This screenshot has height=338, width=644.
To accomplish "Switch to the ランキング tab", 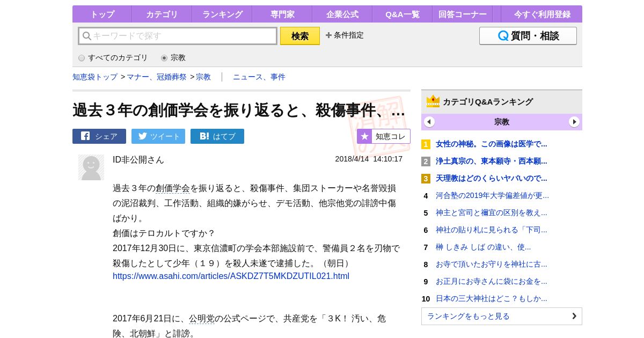I will point(222,14).
